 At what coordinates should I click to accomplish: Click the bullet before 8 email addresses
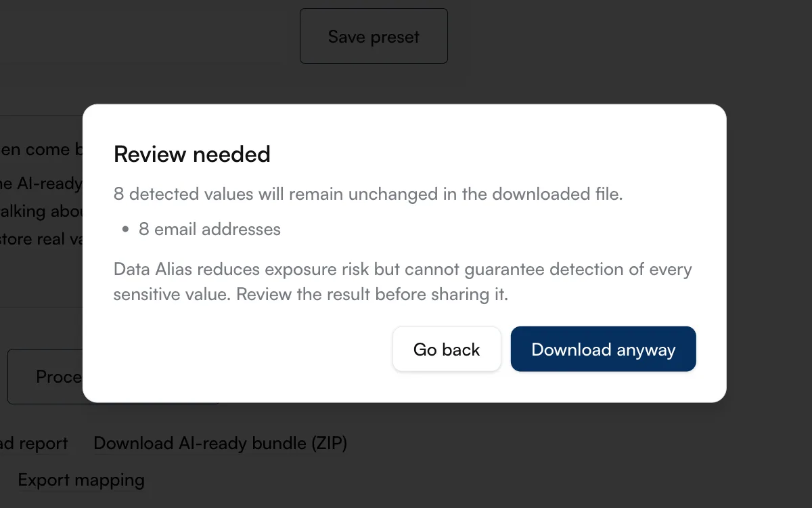tap(125, 230)
